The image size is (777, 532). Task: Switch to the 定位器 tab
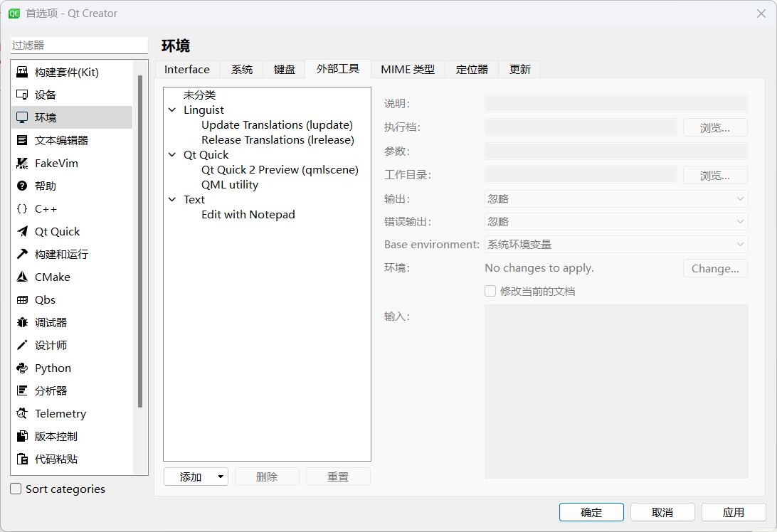(472, 70)
